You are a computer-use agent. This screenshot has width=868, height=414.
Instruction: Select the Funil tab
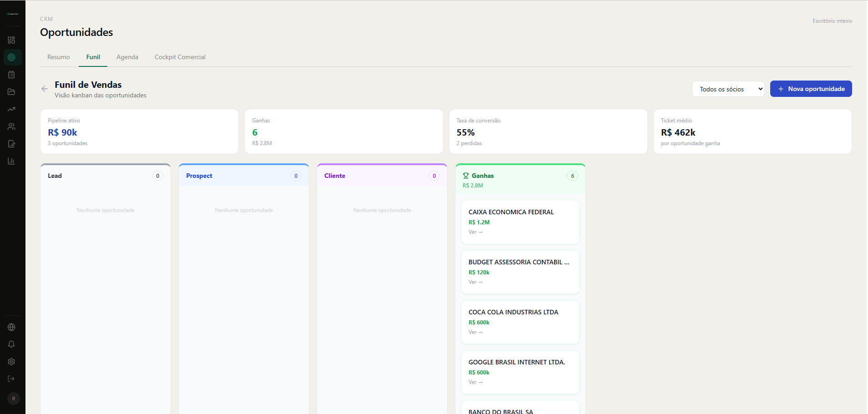[93, 57]
